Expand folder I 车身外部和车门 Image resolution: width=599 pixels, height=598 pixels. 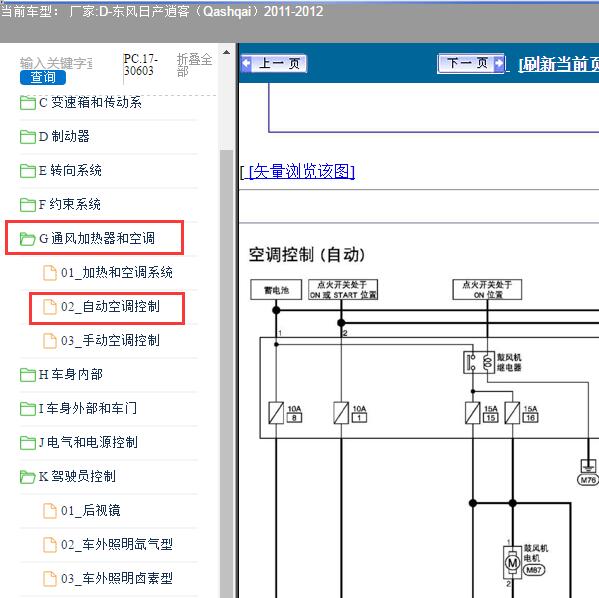coord(87,408)
